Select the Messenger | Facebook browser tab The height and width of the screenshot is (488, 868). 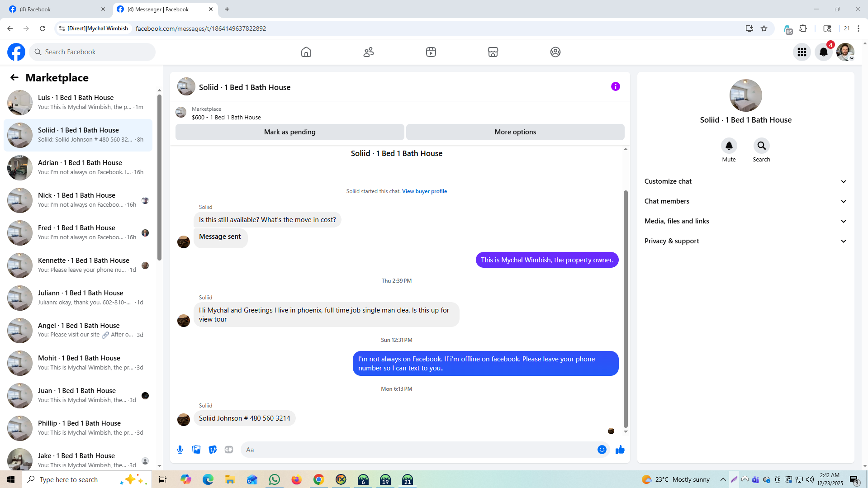pyautogui.click(x=164, y=9)
